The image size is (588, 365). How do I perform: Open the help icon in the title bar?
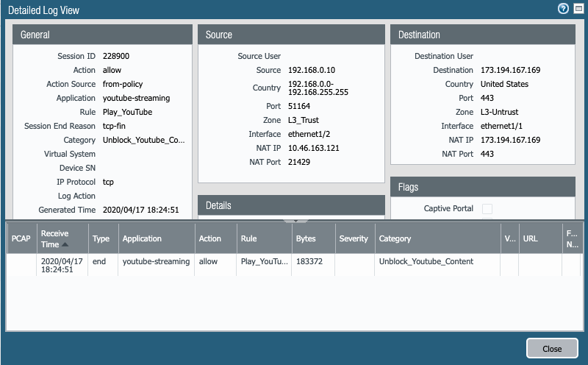563,9
